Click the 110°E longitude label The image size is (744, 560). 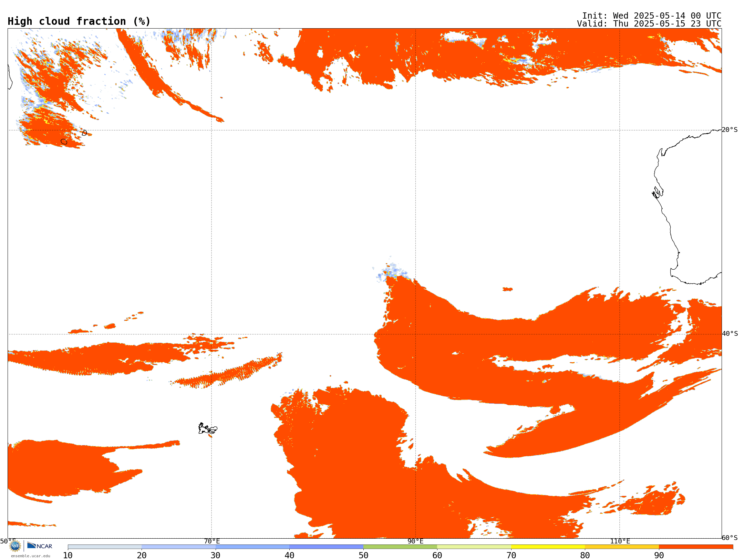(x=620, y=541)
